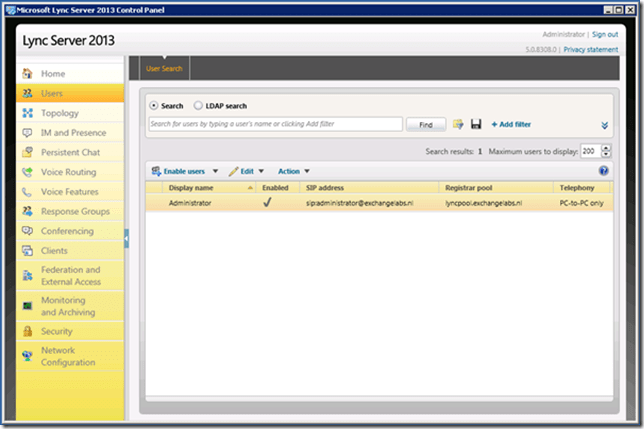The height and width of the screenshot is (429, 644).
Task: Open the blue help question mark icon
Action: [x=604, y=171]
